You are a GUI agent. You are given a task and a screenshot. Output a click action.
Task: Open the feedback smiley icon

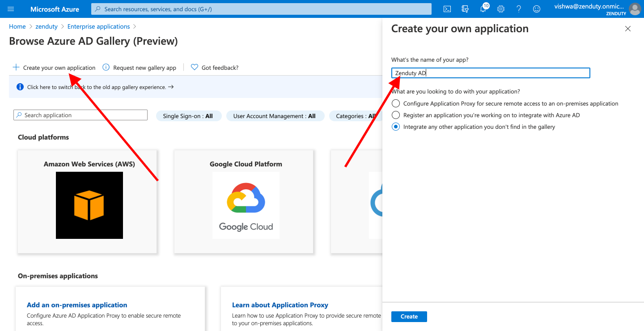[537, 9]
